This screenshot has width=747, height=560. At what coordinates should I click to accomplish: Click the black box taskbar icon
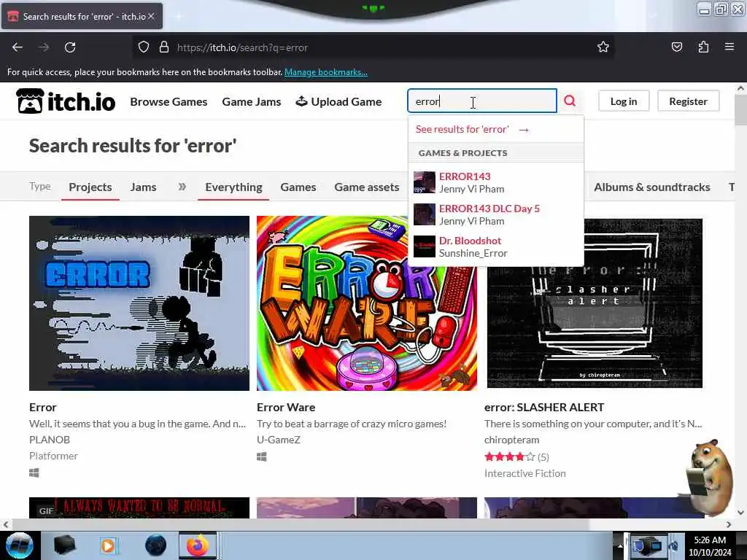point(64,545)
